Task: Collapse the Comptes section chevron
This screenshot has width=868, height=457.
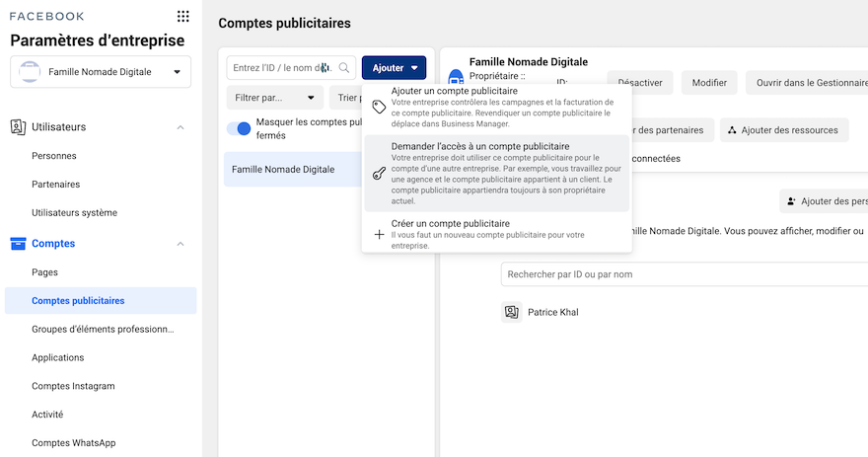Action: (x=180, y=243)
